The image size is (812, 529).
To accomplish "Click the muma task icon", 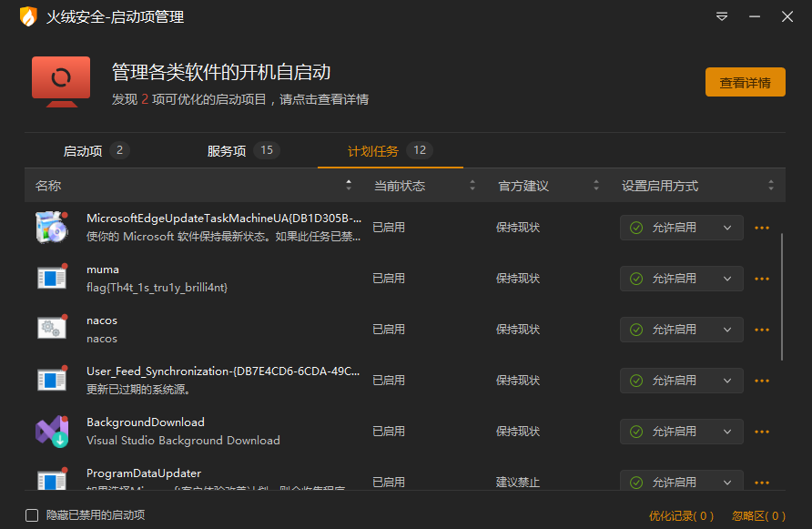I will 52,278.
